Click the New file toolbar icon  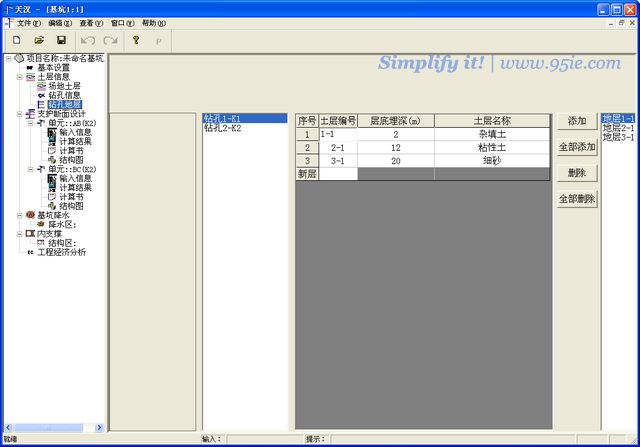(16, 40)
